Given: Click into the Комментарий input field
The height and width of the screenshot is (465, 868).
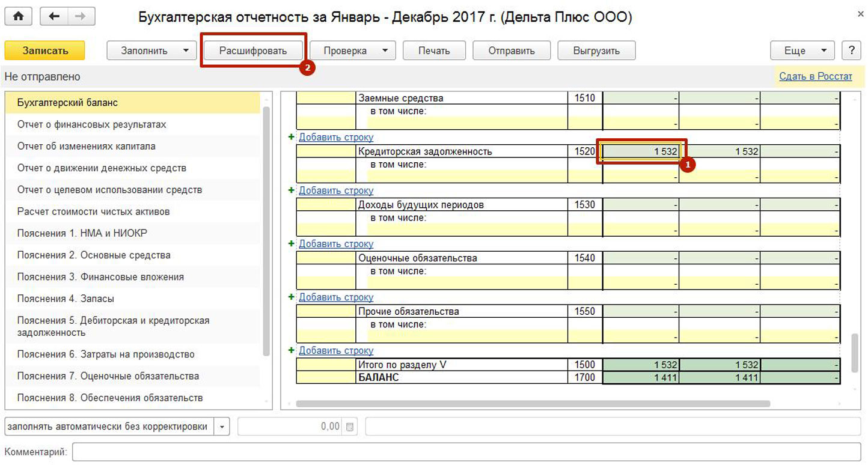Looking at the screenshot, I should pos(466,452).
